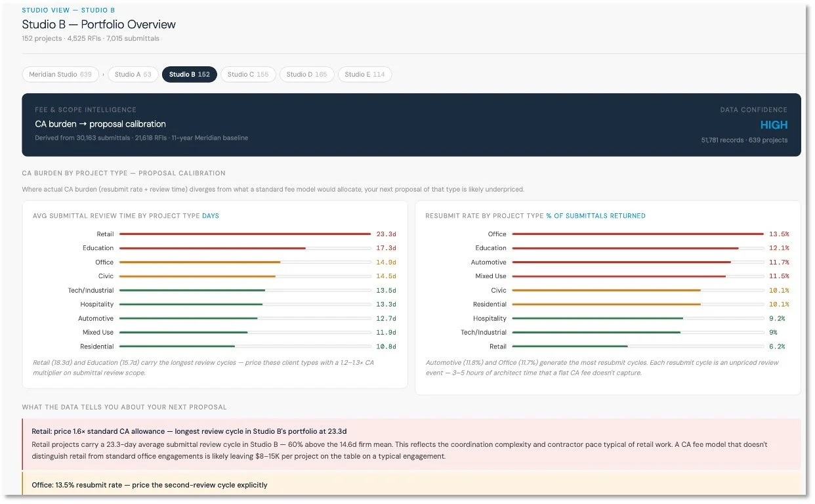The height and width of the screenshot is (504, 815).
Task: Open the CA burden proposal calibration banner
Action: [411, 125]
